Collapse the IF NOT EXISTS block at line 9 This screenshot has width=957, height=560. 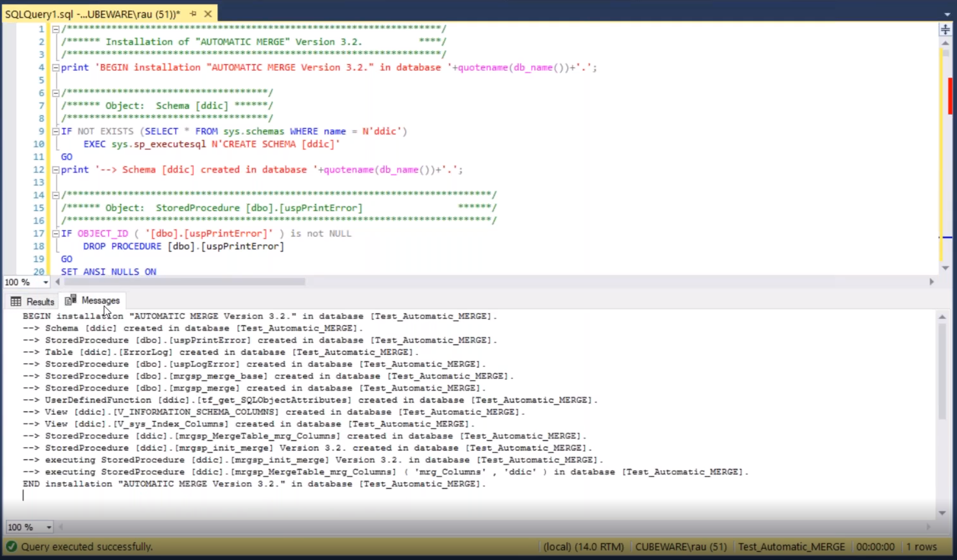55,131
